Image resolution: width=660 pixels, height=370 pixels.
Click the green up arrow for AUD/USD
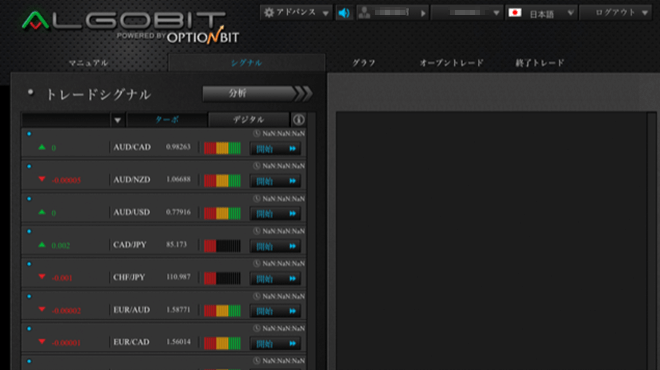(42, 212)
